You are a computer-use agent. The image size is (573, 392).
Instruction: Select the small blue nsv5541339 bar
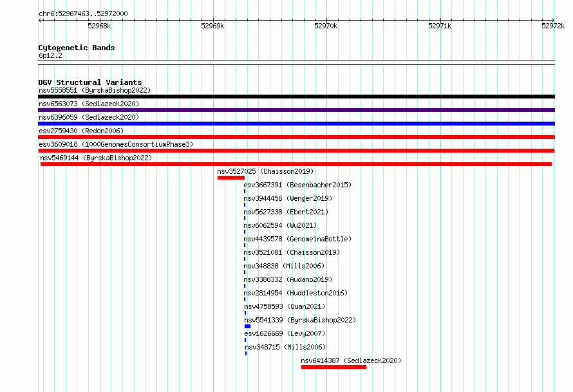tap(247, 326)
